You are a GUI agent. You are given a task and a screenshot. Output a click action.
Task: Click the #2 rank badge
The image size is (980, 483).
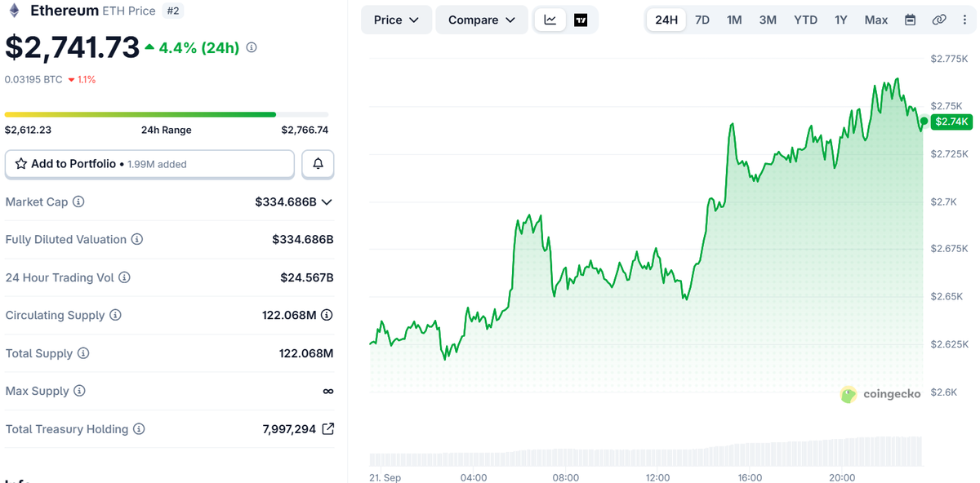(172, 11)
